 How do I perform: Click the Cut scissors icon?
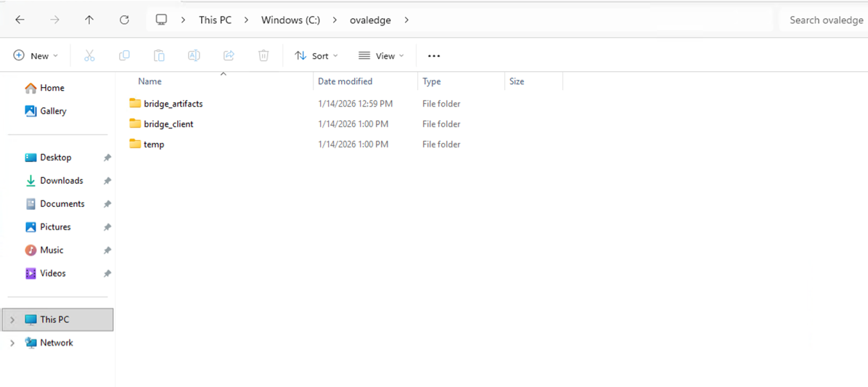pos(89,56)
